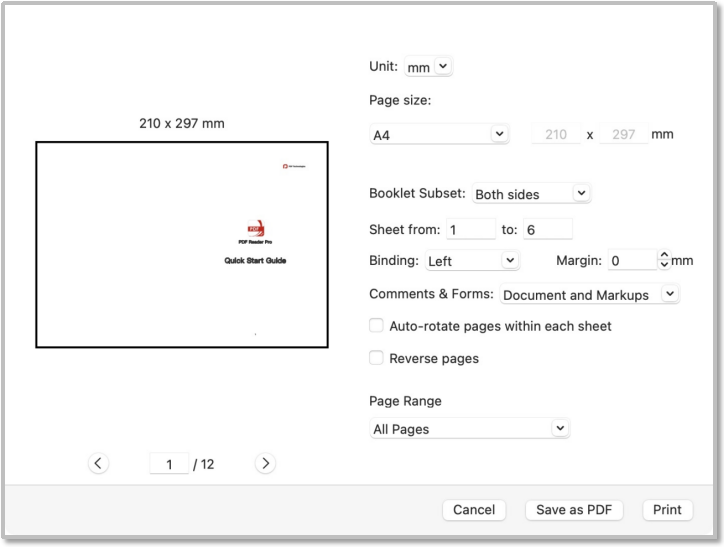Click the margin stepper arrows
This screenshot has height=547, width=724.
pyautogui.click(x=664, y=261)
